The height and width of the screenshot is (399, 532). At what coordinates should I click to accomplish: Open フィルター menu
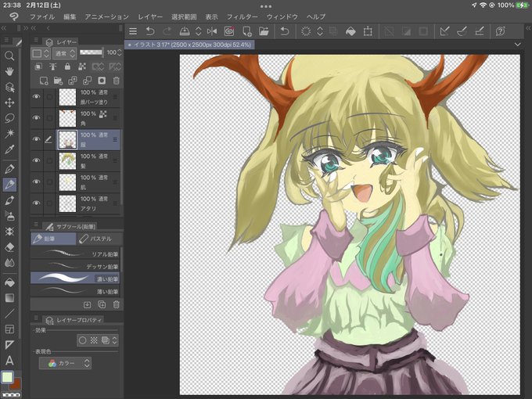point(243,16)
